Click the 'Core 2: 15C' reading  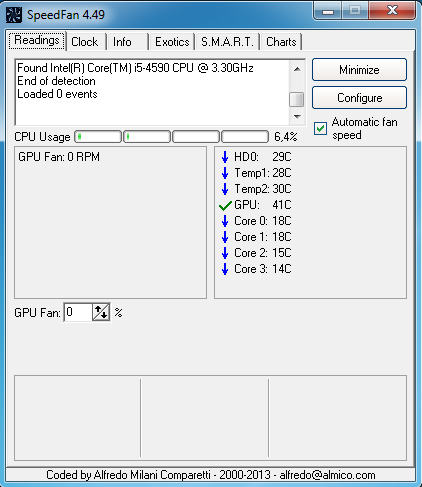[263, 253]
